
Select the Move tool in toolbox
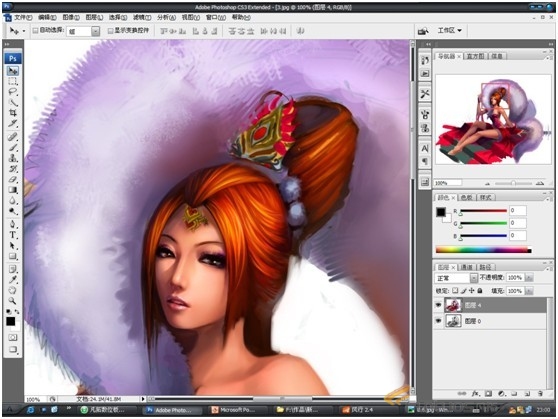[x=13, y=71]
